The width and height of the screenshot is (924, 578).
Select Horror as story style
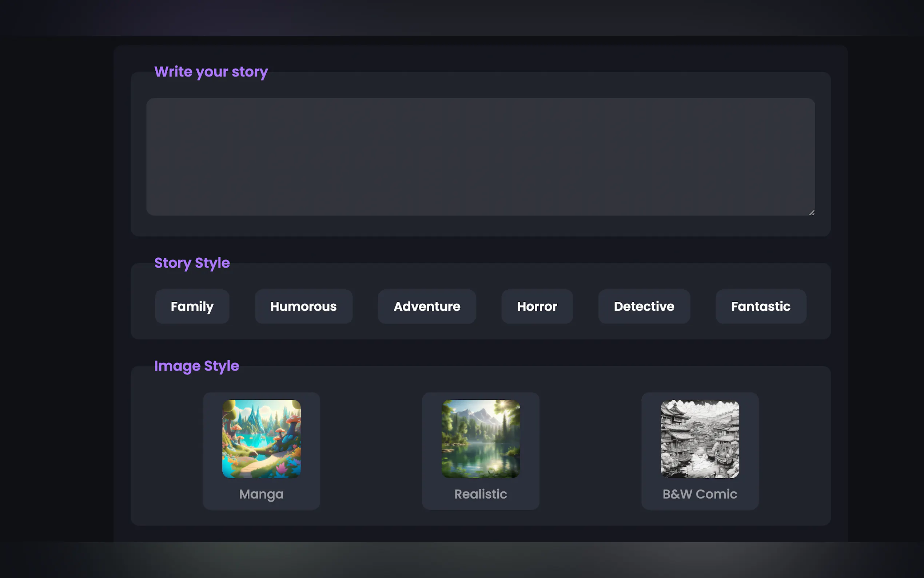coord(537,306)
